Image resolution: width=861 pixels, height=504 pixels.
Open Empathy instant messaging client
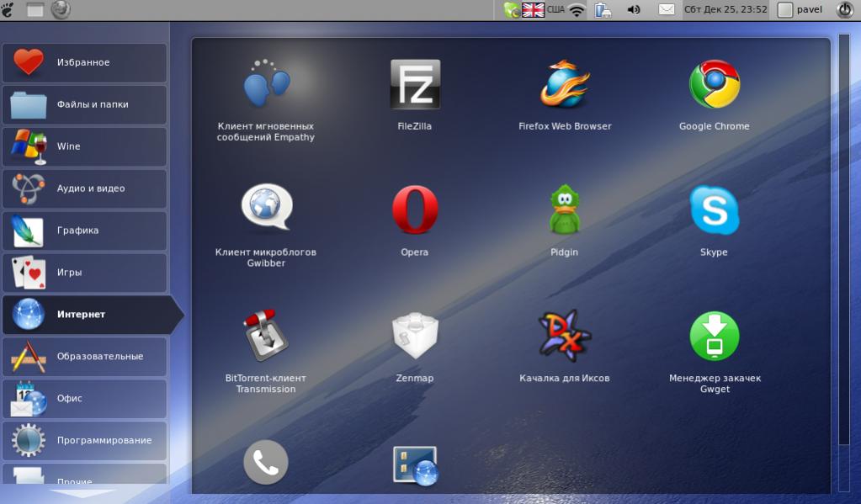pyautogui.click(x=265, y=85)
